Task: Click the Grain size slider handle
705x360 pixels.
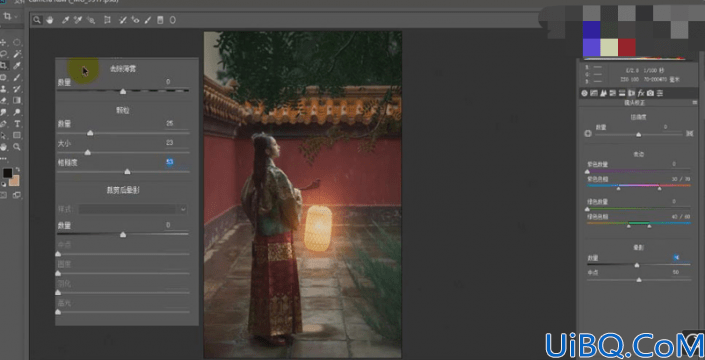Action: [88, 152]
